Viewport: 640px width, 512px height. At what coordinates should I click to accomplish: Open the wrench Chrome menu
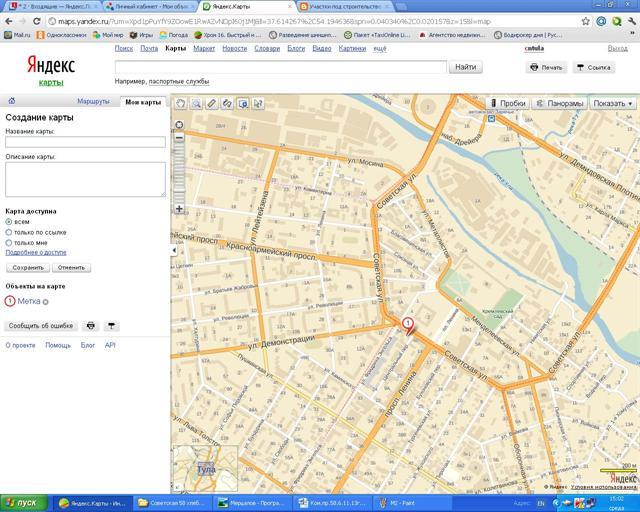(x=632, y=21)
